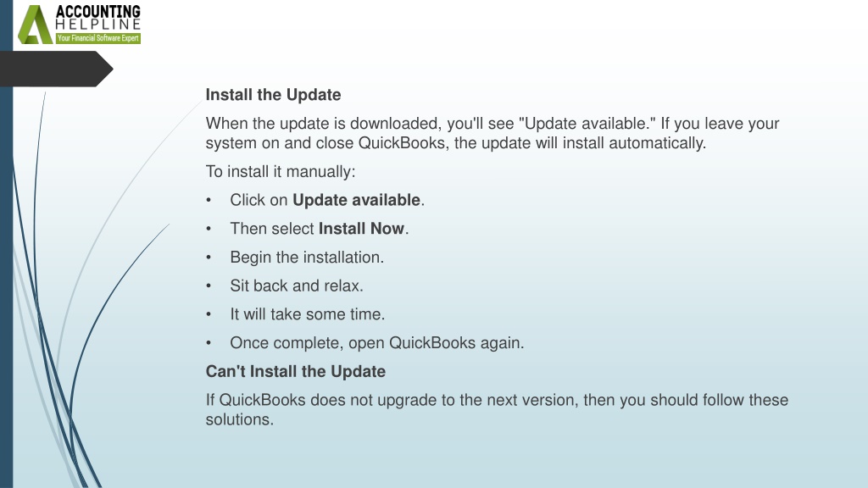This screenshot has width=868, height=488.
Task: Click the bullet dot before 'Click on'
Action: point(209,200)
